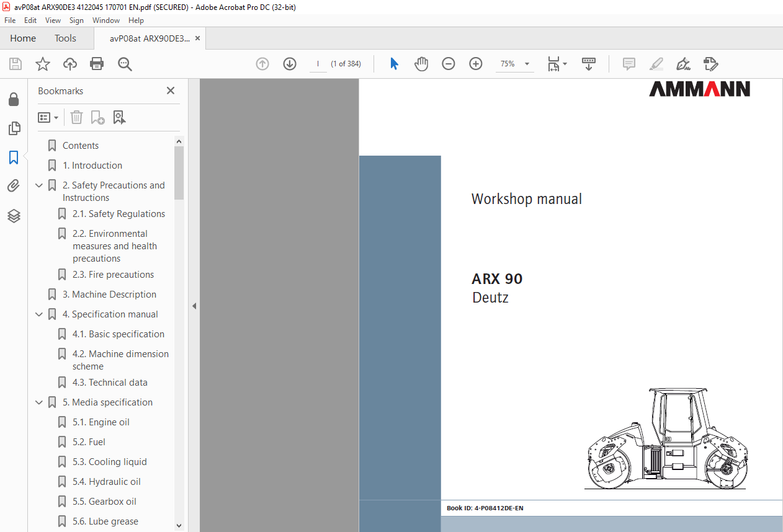Click the scrolling mode read icon
The height and width of the screenshot is (532, 783).
click(x=588, y=64)
